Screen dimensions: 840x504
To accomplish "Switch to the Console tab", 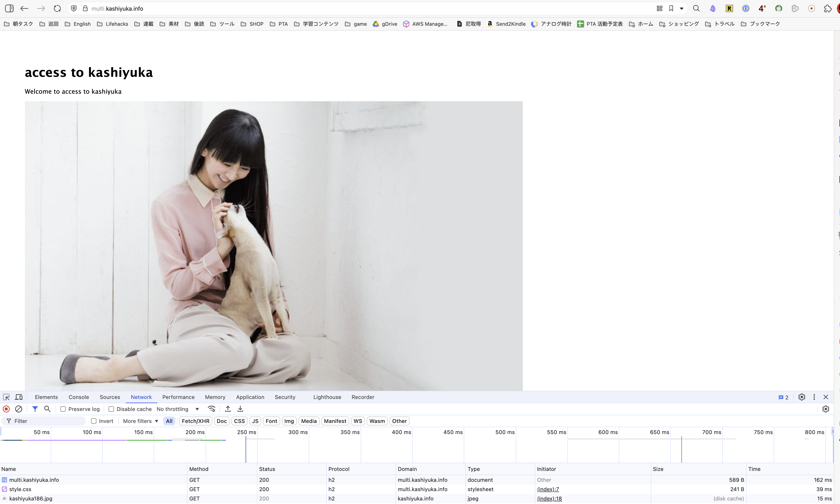I will (x=78, y=397).
